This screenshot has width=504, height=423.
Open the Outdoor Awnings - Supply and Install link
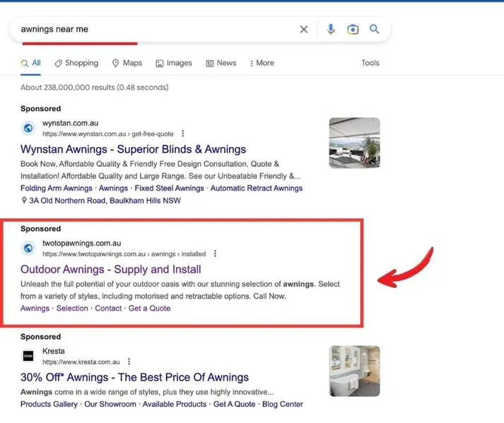click(111, 270)
